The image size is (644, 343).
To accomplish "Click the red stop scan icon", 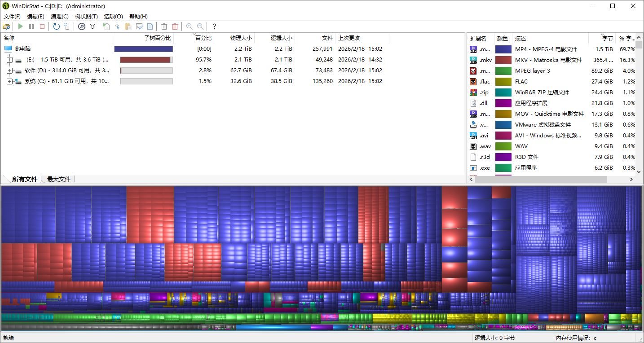I will [42, 26].
